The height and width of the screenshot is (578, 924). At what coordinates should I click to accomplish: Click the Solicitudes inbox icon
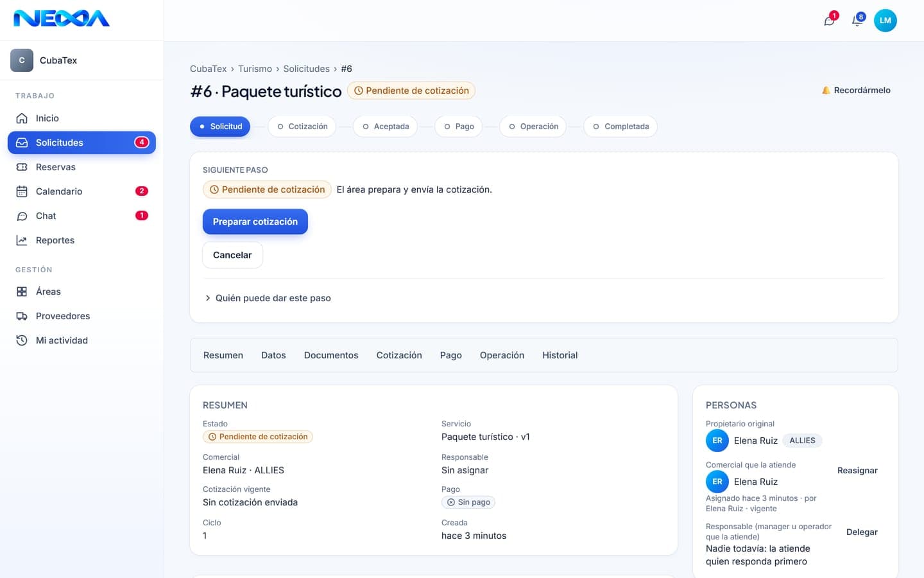[x=22, y=143]
